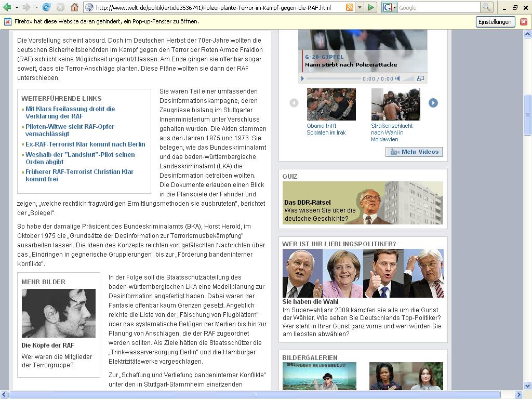Show previous videos with left arrow
The width and height of the screenshot is (532, 399).
294,103
